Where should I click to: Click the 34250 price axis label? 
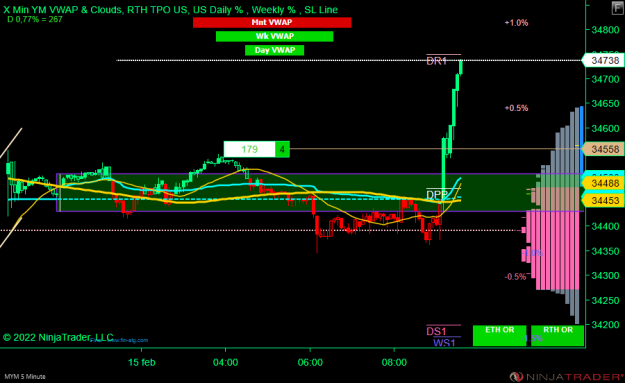[605, 301]
